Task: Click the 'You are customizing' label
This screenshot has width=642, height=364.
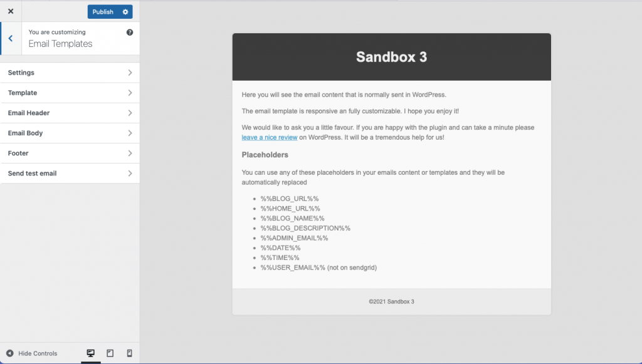Action: pyautogui.click(x=57, y=32)
